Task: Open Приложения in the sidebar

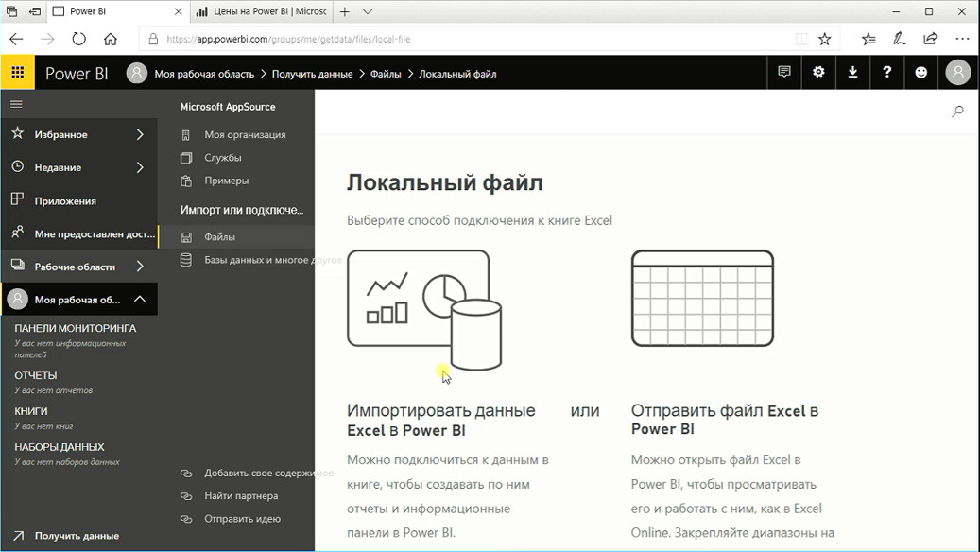Action: [78, 200]
